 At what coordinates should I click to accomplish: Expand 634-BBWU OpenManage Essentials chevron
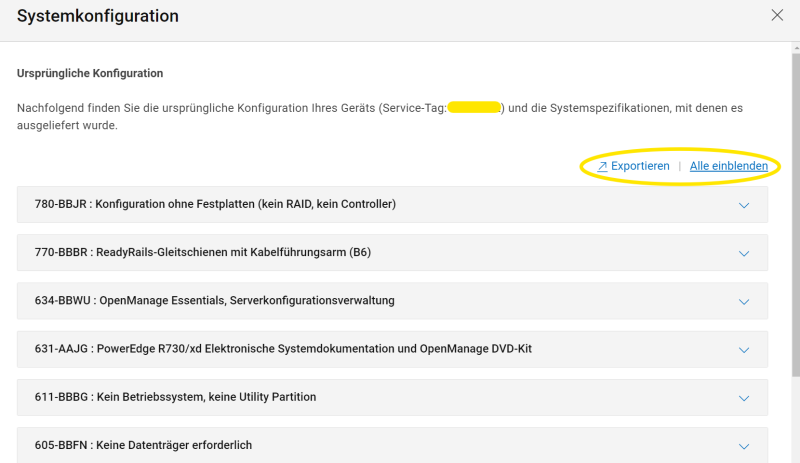(x=744, y=302)
